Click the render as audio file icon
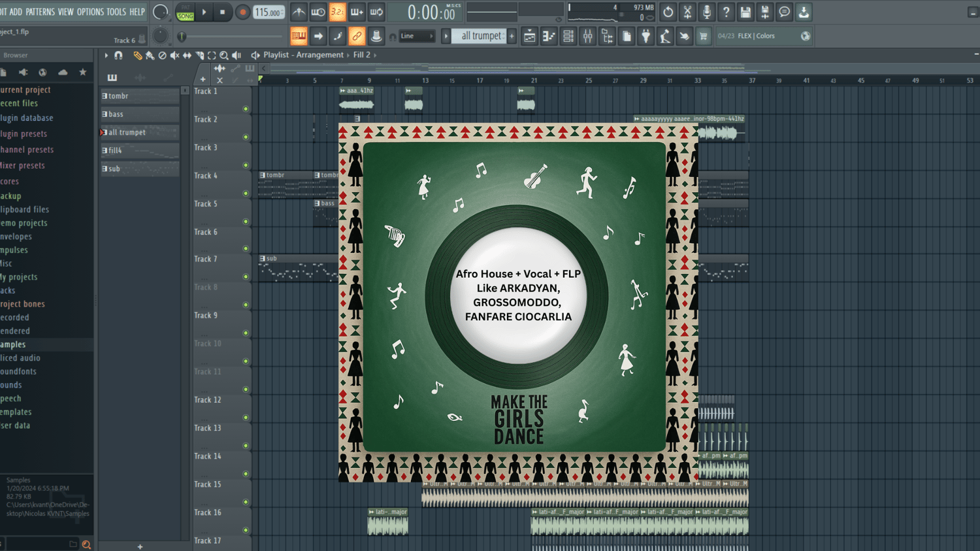The image size is (980, 551). click(765, 12)
